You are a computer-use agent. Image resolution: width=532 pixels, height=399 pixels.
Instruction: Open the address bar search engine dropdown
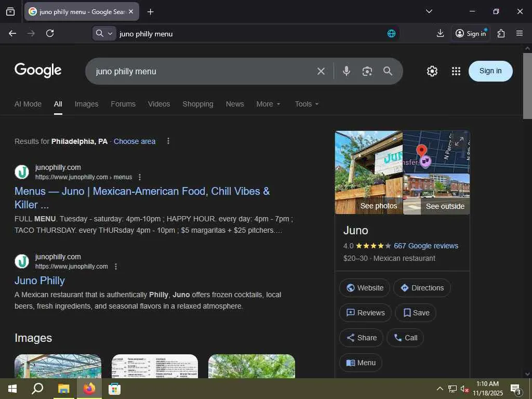104,33
